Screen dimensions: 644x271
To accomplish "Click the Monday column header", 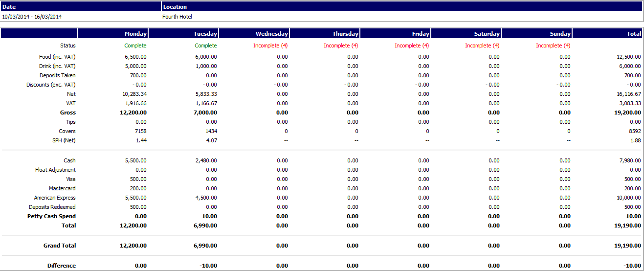I will coord(135,34).
